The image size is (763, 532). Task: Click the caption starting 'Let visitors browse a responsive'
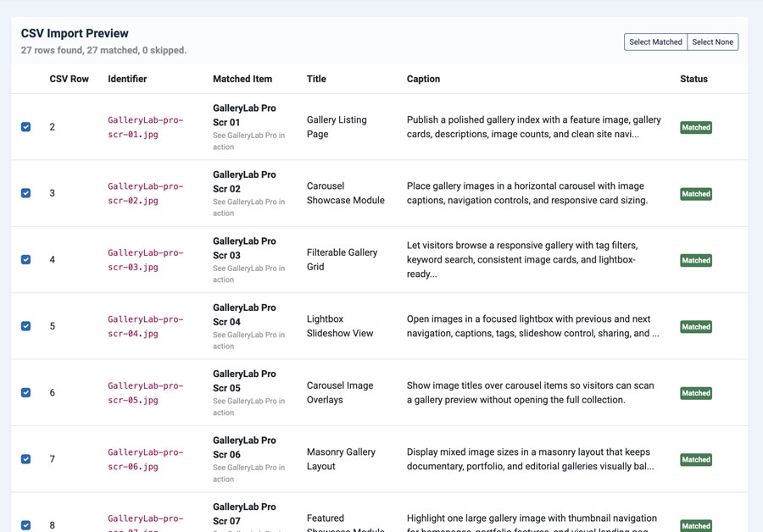click(522, 260)
